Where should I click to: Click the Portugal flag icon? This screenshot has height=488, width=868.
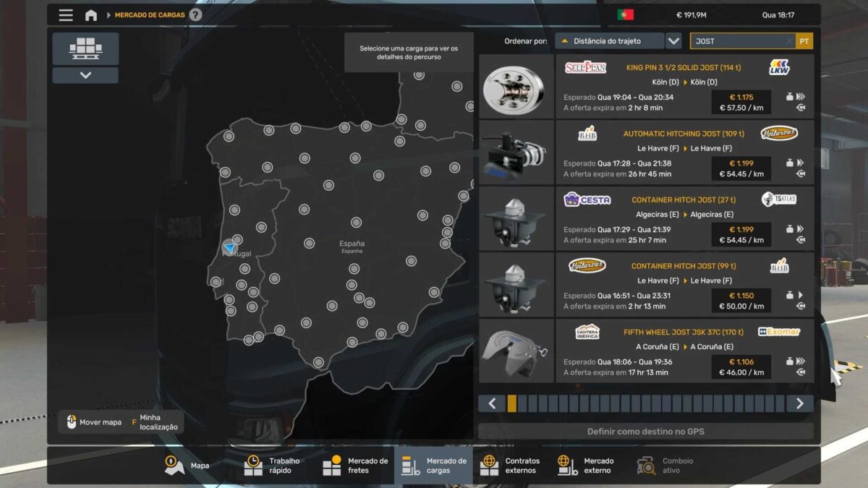point(625,15)
